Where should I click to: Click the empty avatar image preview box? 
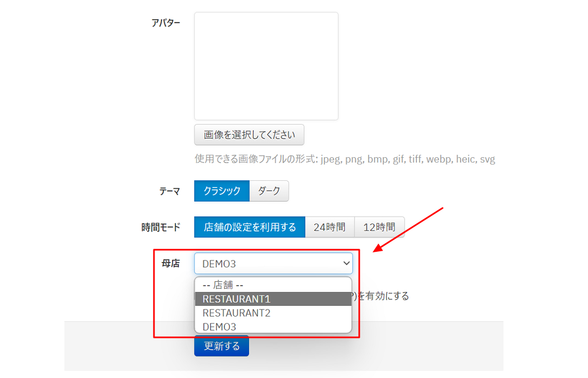point(266,66)
